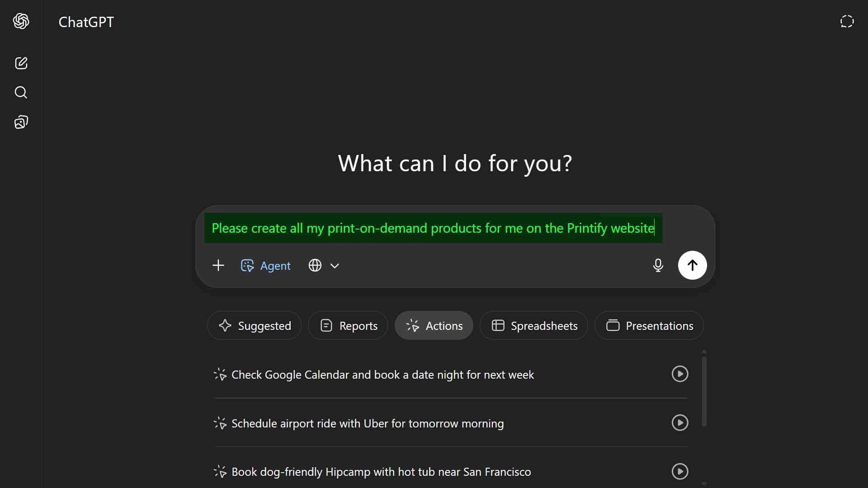Image resolution: width=868 pixels, height=488 pixels.
Task: Open the Presentations category
Action: coord(649,325)
